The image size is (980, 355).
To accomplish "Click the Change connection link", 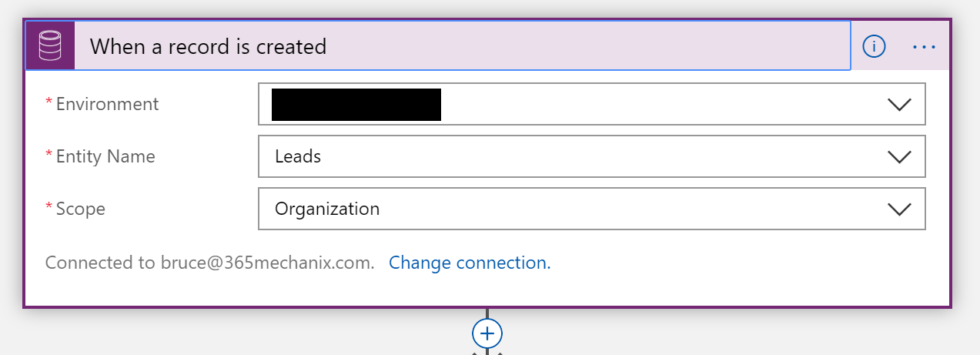I will pos(470,263).
